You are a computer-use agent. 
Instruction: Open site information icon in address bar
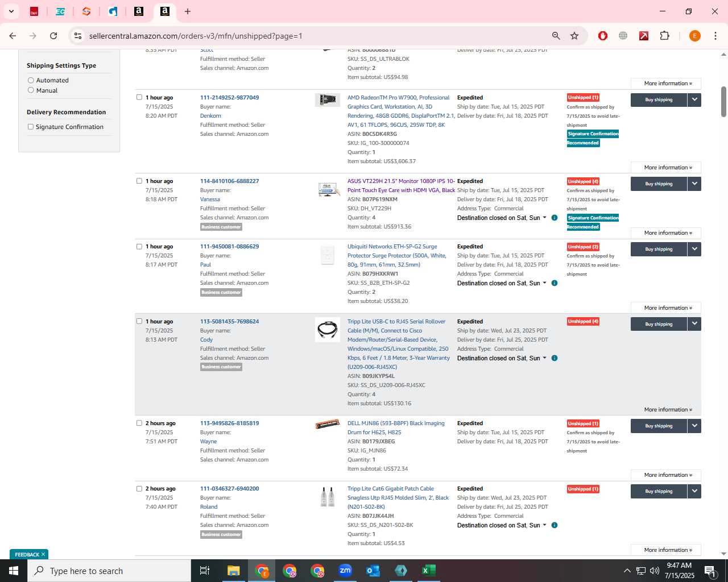click(78, 36)
